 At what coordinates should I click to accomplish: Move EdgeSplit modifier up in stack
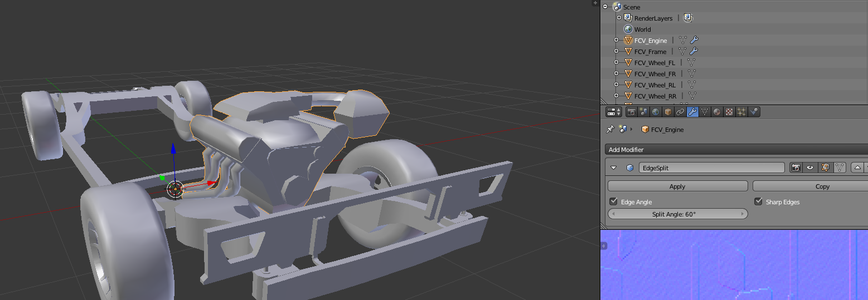[x=857, y=168]
